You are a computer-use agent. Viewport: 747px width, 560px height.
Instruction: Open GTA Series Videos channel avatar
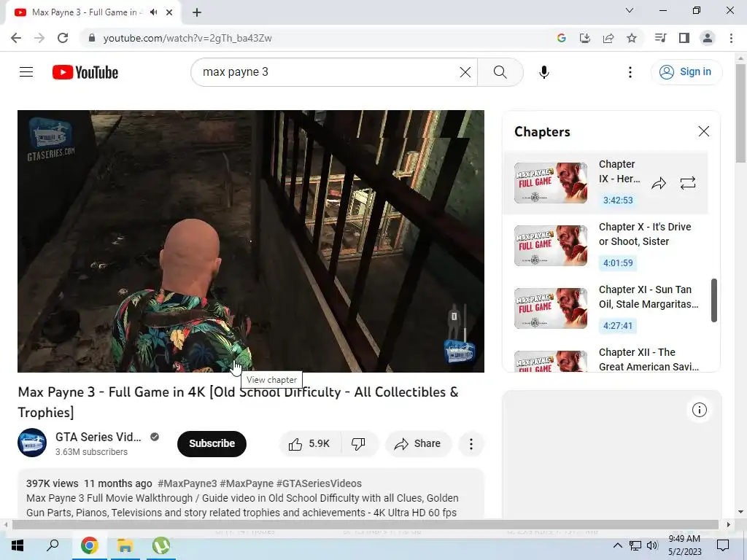point(32,443)
